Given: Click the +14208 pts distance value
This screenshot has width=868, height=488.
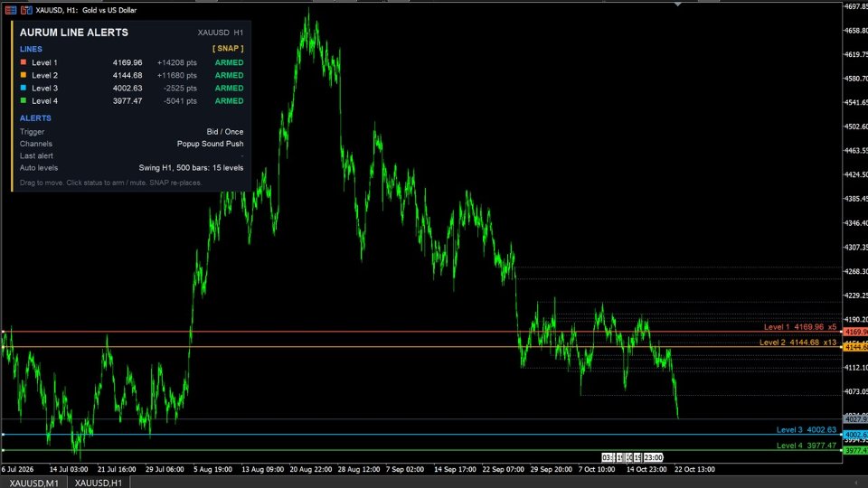Looking at the screenshot, I should [177, 62].
